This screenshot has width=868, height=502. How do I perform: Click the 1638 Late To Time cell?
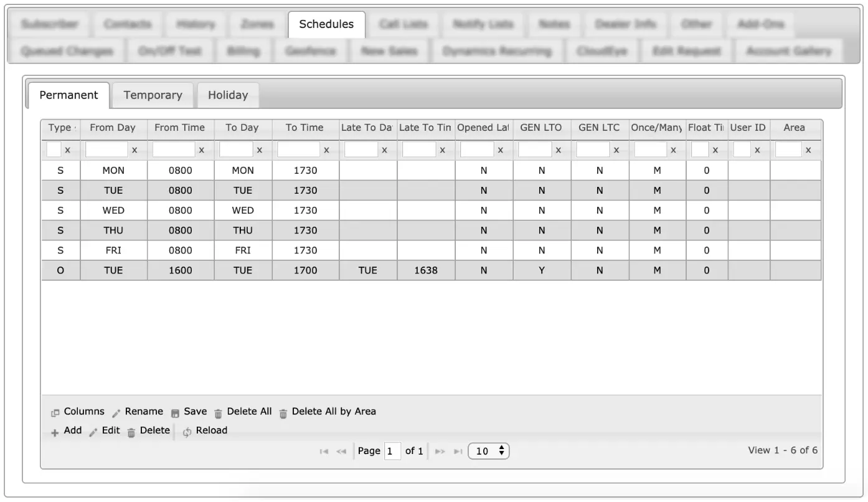click(426, 270)
